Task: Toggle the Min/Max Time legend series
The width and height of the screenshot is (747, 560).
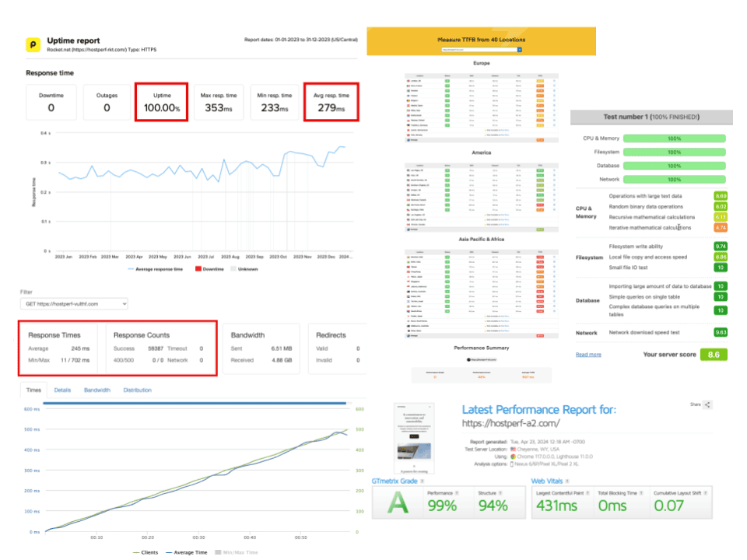Action: click(x=237, y=552)
